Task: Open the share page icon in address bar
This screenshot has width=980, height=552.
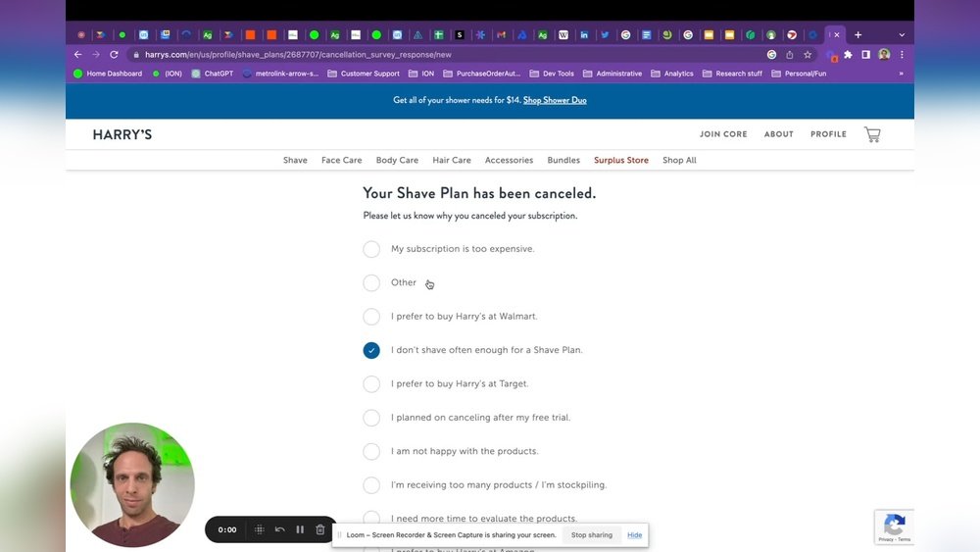Action: pyautogui.click(x=789, y=55)
